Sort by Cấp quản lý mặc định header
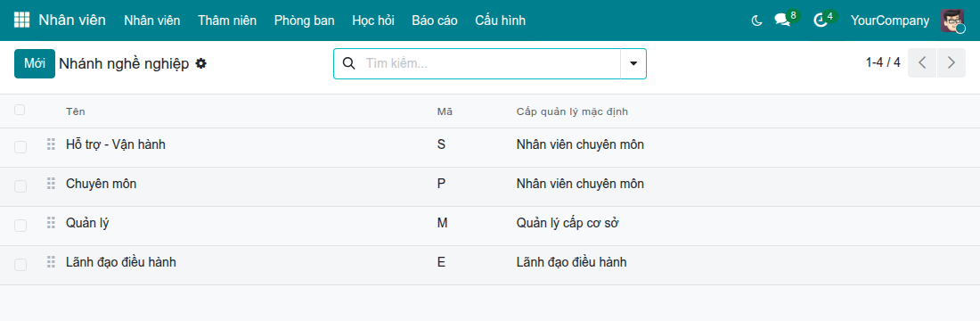 tap(572, 111)
